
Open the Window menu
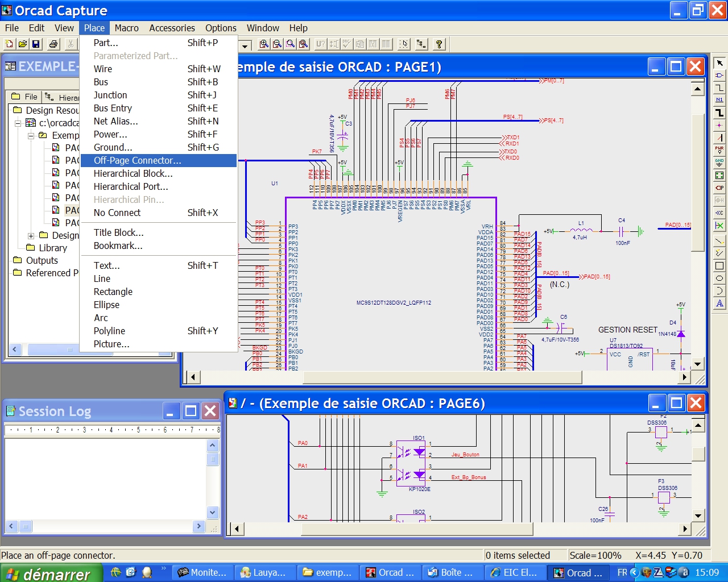pyautogui.click(x=263, y=28)
